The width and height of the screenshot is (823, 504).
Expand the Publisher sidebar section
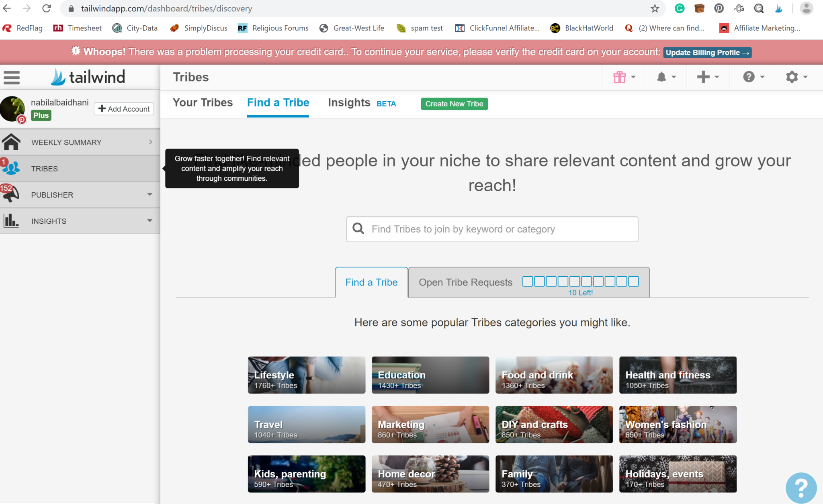coord(149,194)
